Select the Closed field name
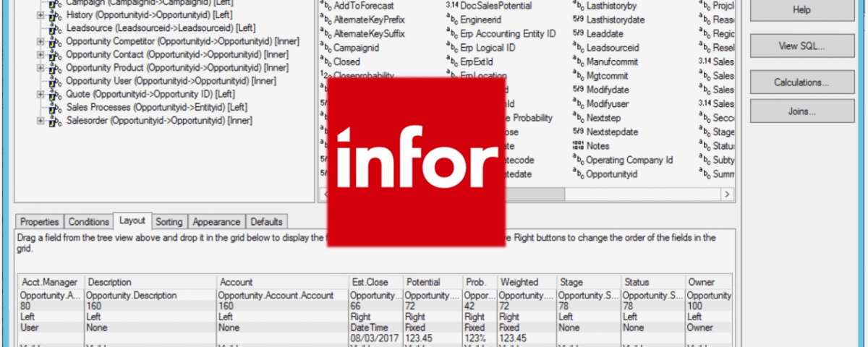 (346, 61)
